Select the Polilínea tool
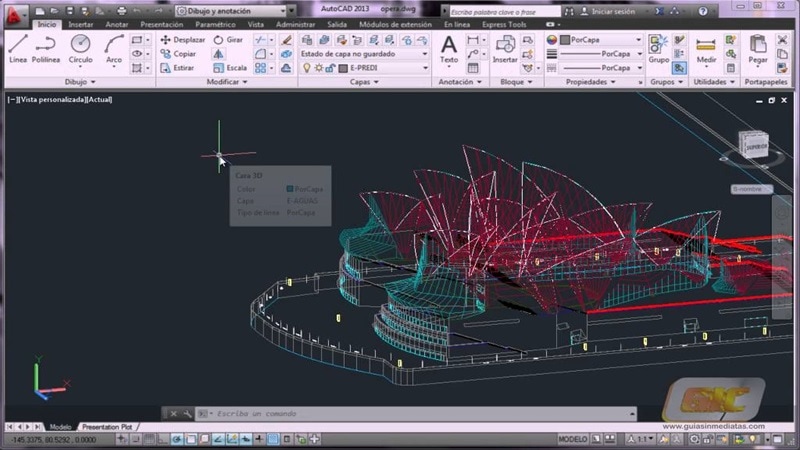This screenshot has height=450, width=800. click(46, 49)
